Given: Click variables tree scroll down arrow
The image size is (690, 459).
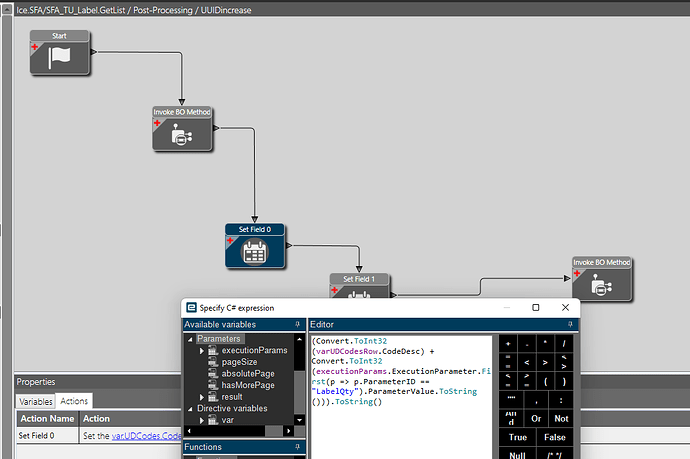Looking at the screenshot, I should point(300,420).
